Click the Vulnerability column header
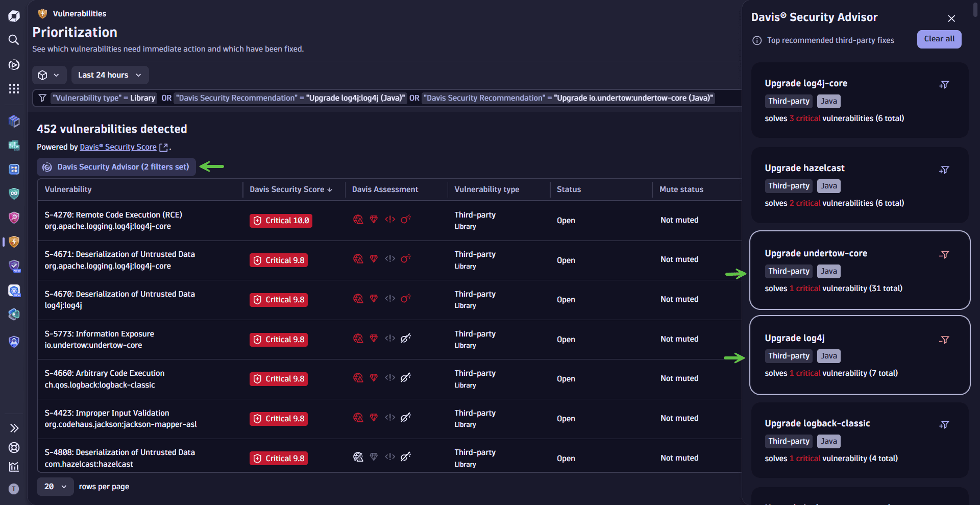The width and height of the screenshot is (980, 505). (x=68, y=189)
